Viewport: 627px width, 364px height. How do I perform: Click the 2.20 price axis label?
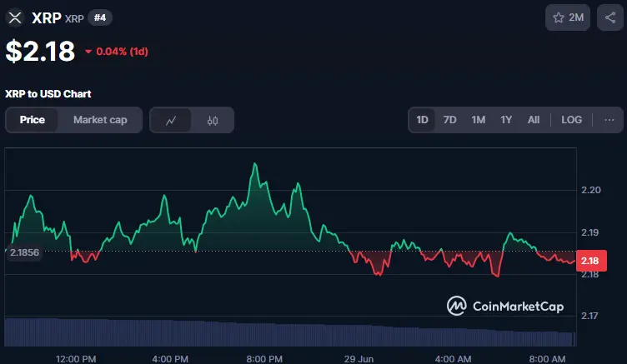590,190
